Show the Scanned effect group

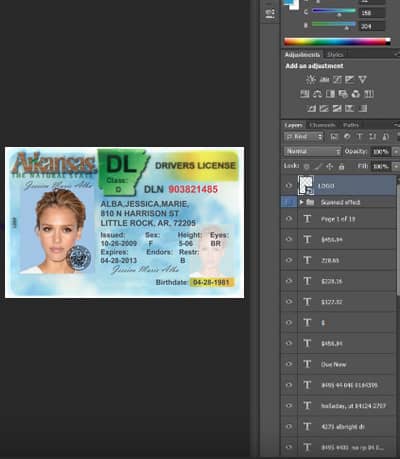tap(289, 202)
